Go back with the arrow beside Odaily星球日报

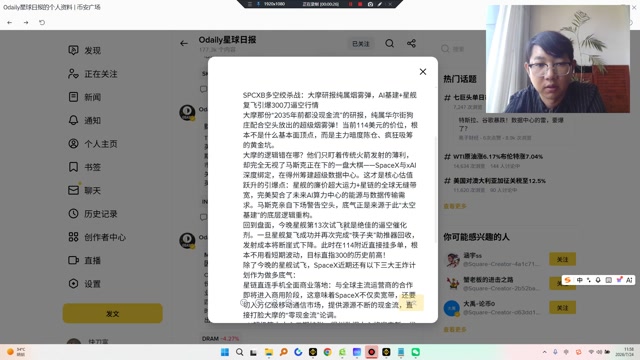point(184,43)
